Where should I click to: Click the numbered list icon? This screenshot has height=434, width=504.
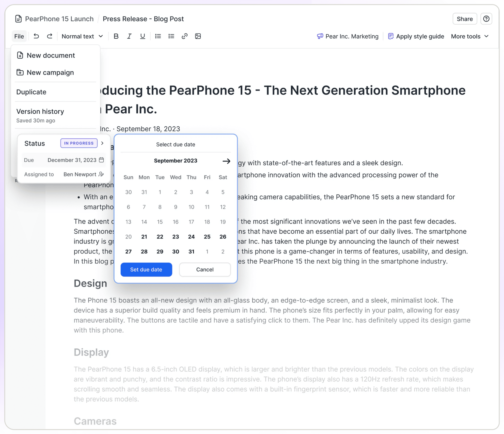coord(171,36)
